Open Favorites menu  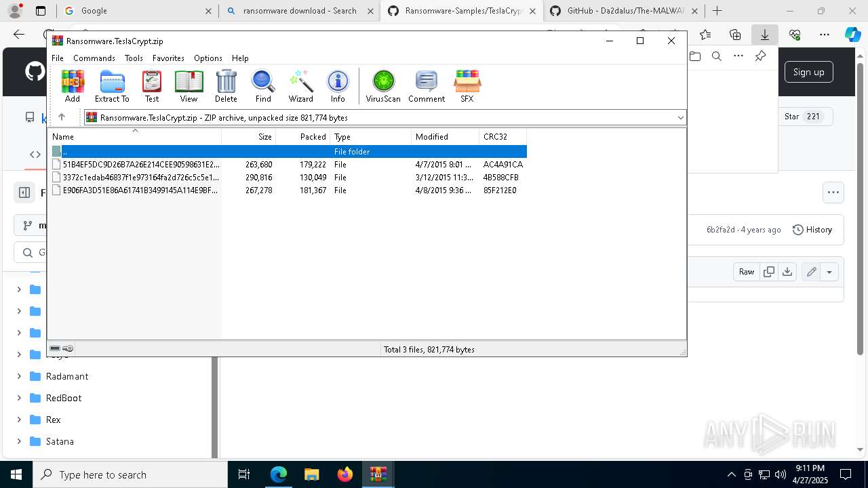pyautogui.click(x=168, y=58)
